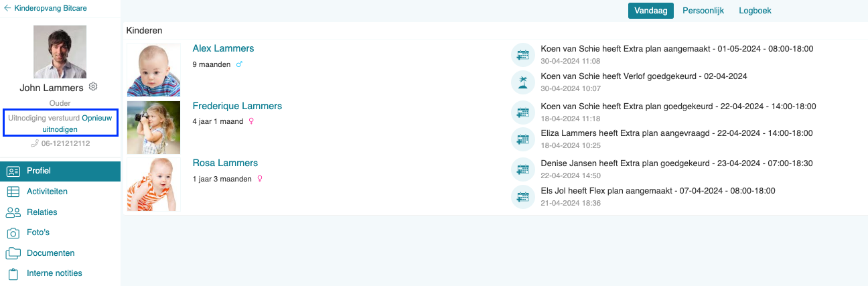Click Alex Lammers' baby photo
Screen dimensions: 868x286
[x=153, y=70]
